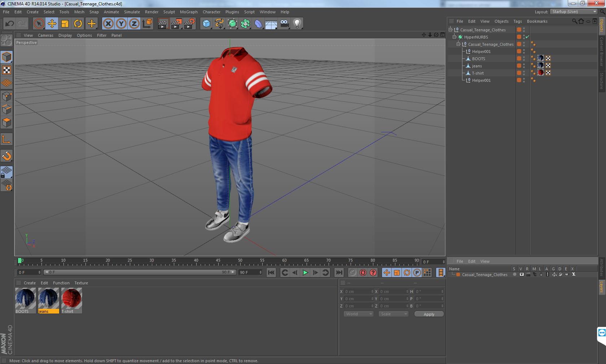Select the T-shirt object in tree

(x=478, y=73)
